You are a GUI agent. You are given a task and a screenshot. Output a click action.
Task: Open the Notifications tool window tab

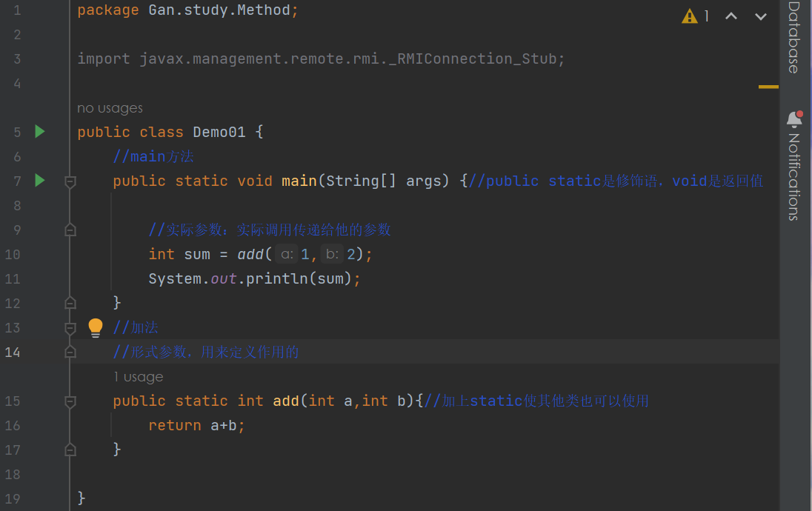pos(793,176)
